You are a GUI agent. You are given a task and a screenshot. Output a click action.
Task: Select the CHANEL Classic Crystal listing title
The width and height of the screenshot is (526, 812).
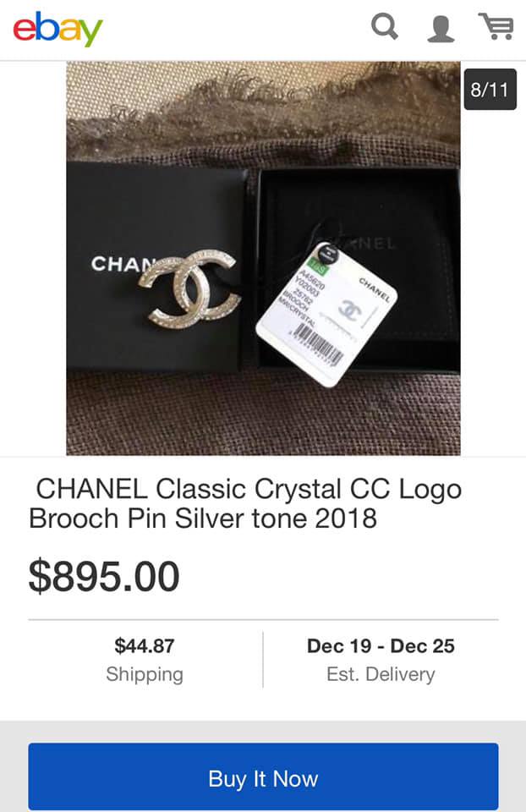tap(245, 503)
